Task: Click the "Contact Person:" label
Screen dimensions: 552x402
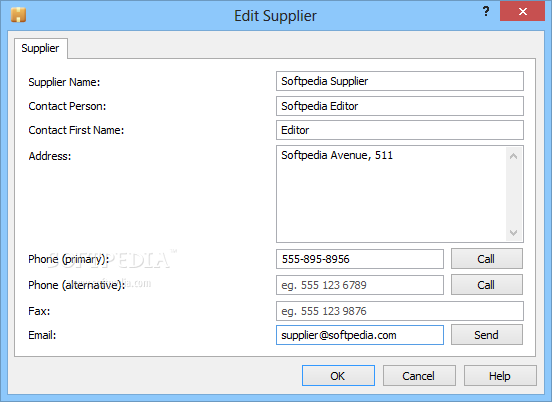Action: point(67,106)
